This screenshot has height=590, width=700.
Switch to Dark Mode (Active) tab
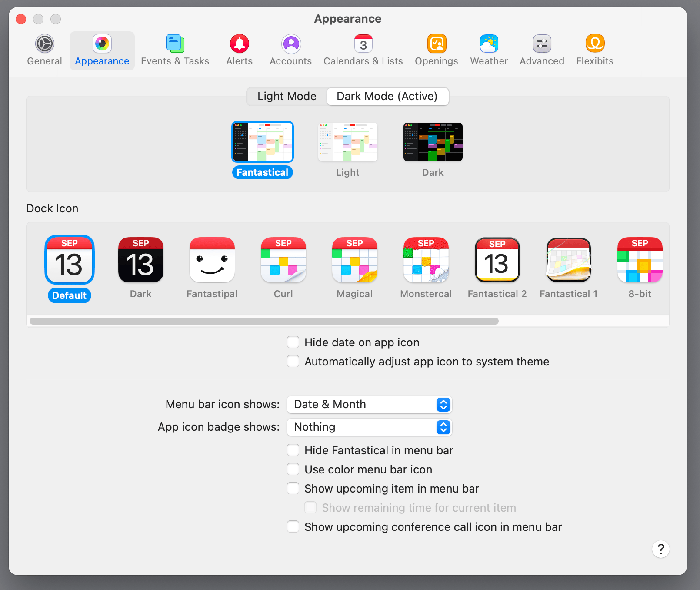click(x=387, y=96)
